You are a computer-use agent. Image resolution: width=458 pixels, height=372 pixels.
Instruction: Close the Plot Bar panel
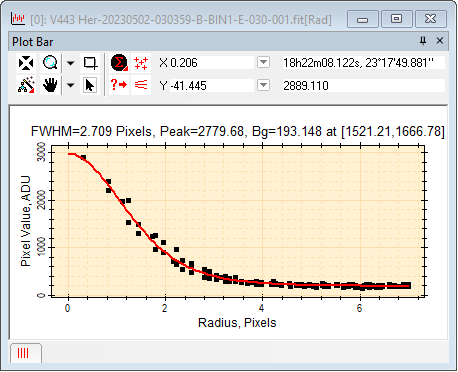point(440,41)
